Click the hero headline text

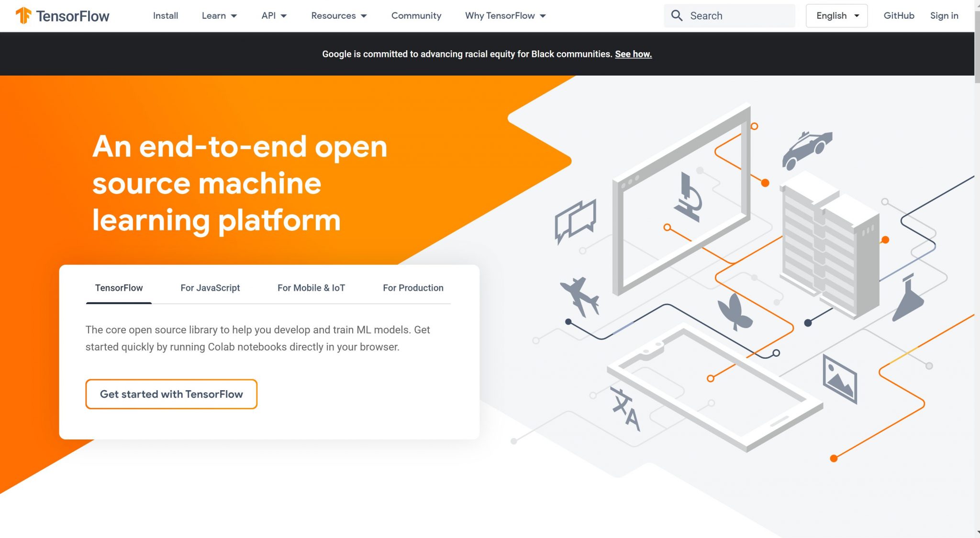[240, 183]
